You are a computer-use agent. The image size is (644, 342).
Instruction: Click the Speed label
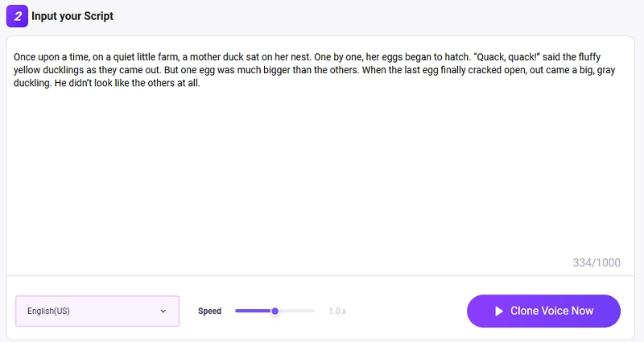(209, 311)
